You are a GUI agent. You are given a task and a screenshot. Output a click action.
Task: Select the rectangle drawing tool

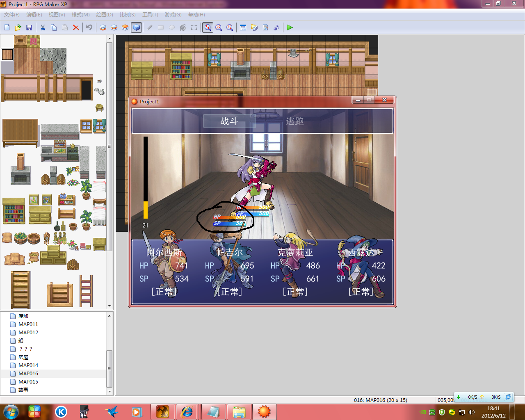pyautogui.click(x=161, y=27)
